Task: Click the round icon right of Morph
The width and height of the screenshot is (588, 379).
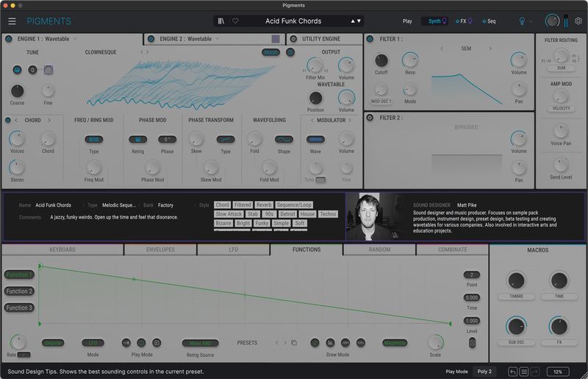Action: click(x=290, y=52)
